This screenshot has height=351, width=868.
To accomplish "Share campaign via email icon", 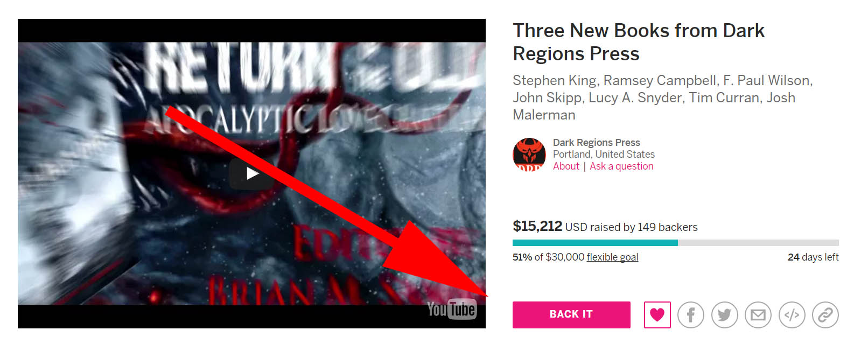I will (758, 315).
